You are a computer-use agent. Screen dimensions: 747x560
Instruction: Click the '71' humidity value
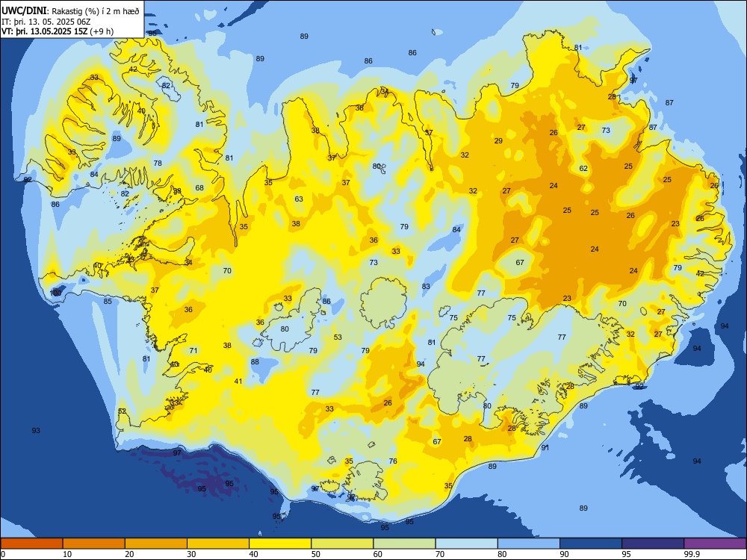pos(193,350)
